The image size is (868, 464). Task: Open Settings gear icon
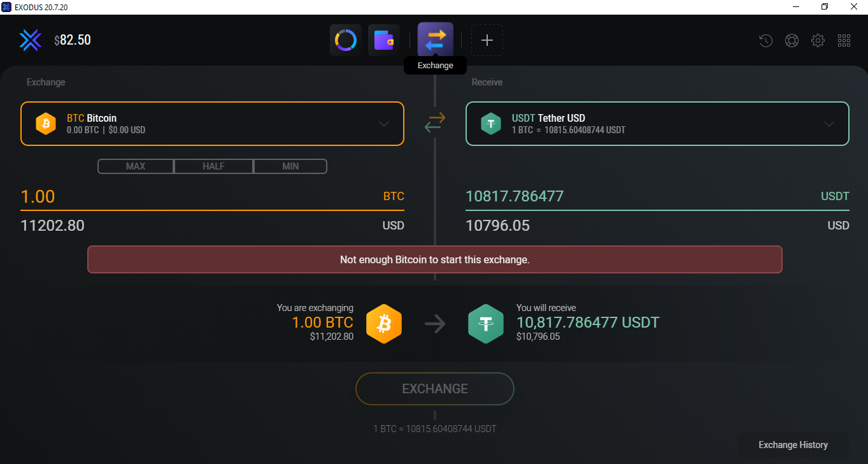[x=818, y=41]
